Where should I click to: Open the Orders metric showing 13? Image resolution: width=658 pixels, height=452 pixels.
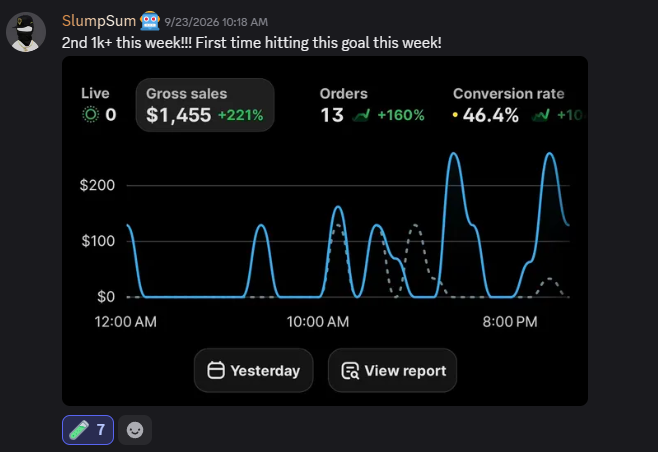[x=372, y=105]
